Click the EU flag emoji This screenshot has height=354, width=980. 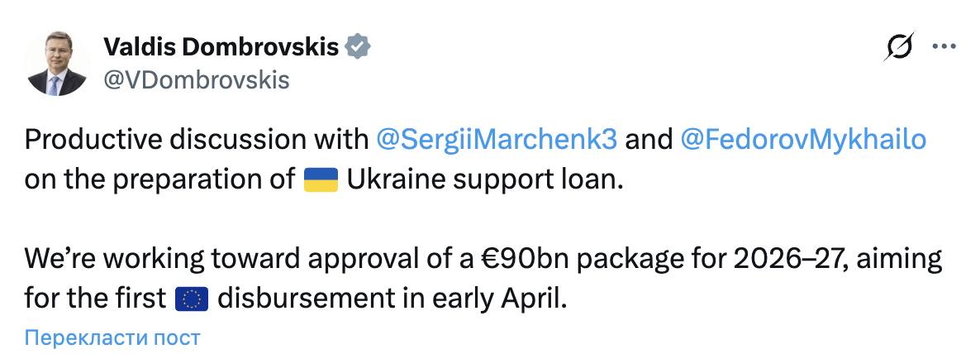(x=192, y=298)
